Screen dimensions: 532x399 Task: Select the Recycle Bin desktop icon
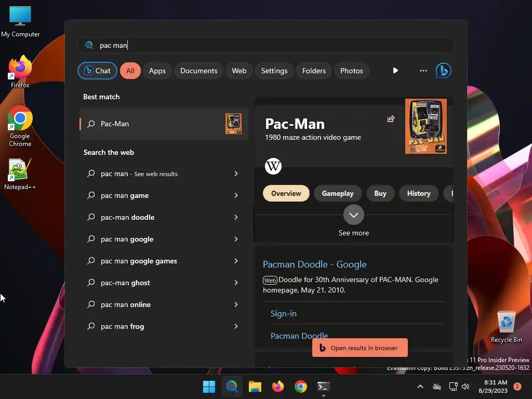pyautogui.click(x=506, y=327)
